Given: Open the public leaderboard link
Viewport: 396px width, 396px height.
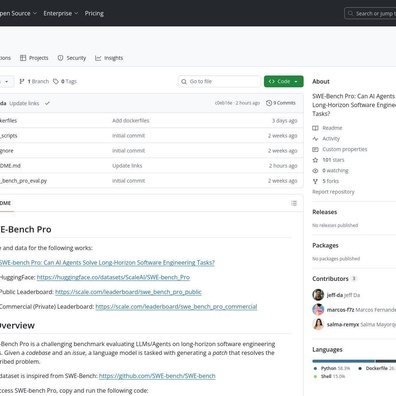Looking at the screenshot, I should pyautogui.click(x=128, y=292).
